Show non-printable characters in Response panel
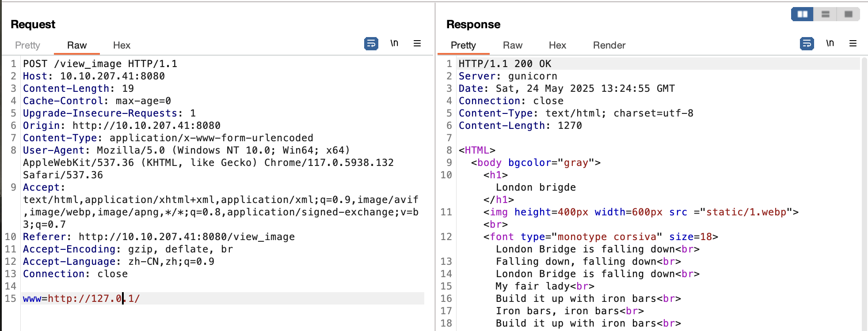The height and width of the screenshot is (331, 868). [x=830, y=43]
